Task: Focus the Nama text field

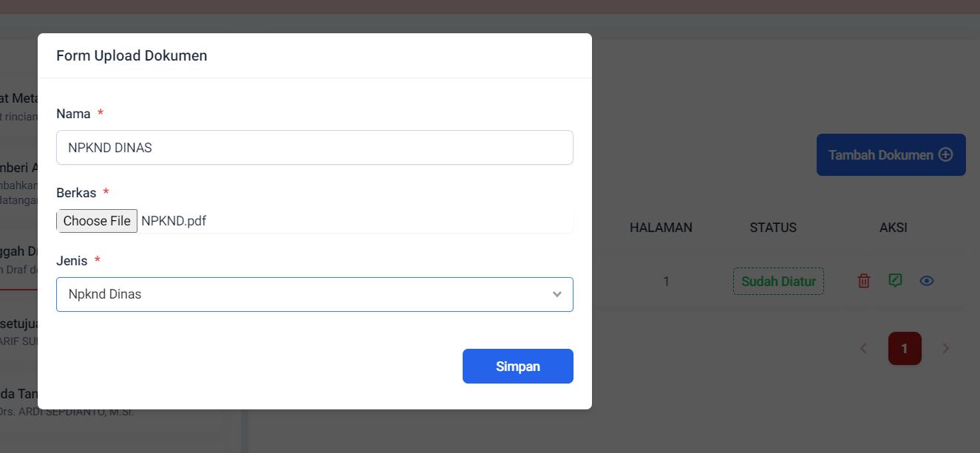Action: pyautogui.click(x=315, y=148)
